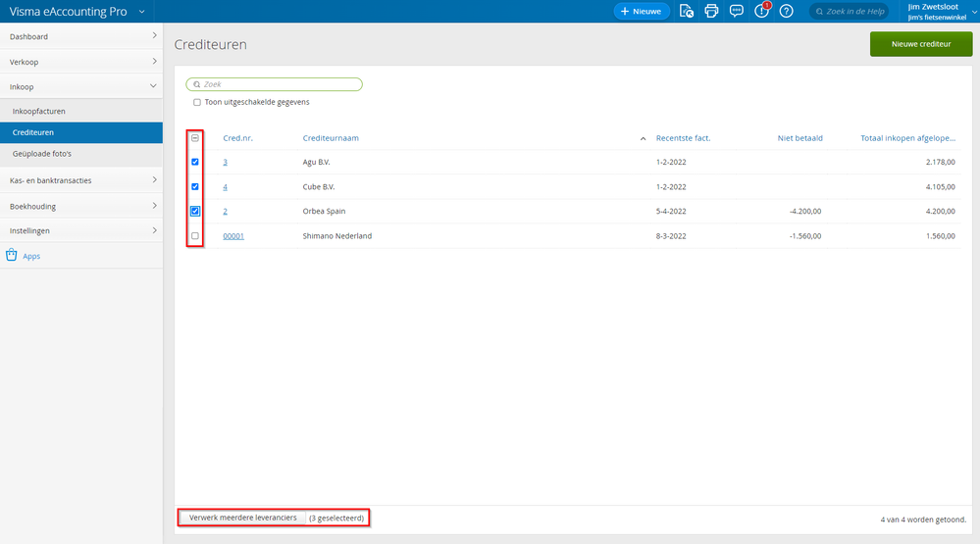Click Verwerk meerdere leveranciers button
Image resolution: width=980 pixels, height=544 pixels.
point(242,518)
